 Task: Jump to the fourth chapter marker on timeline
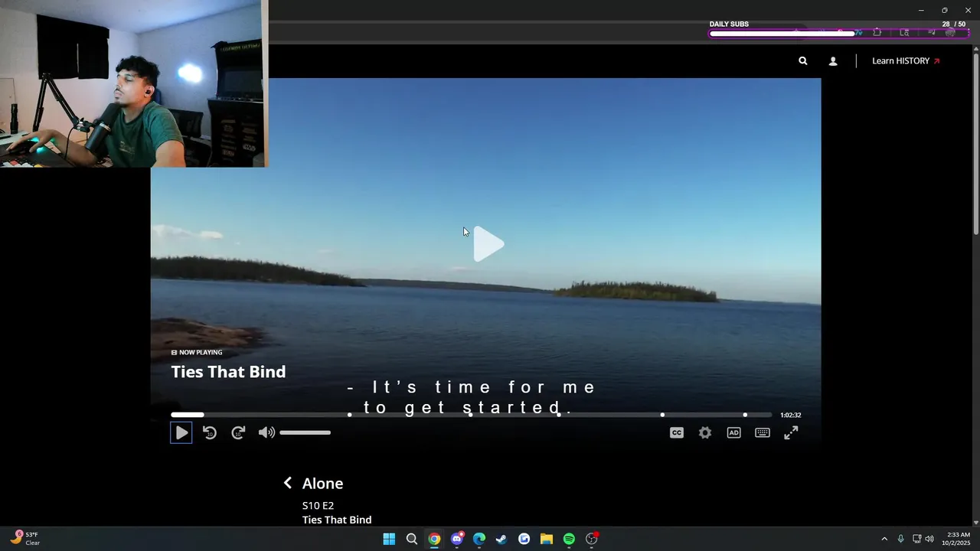tap(662, 415)
